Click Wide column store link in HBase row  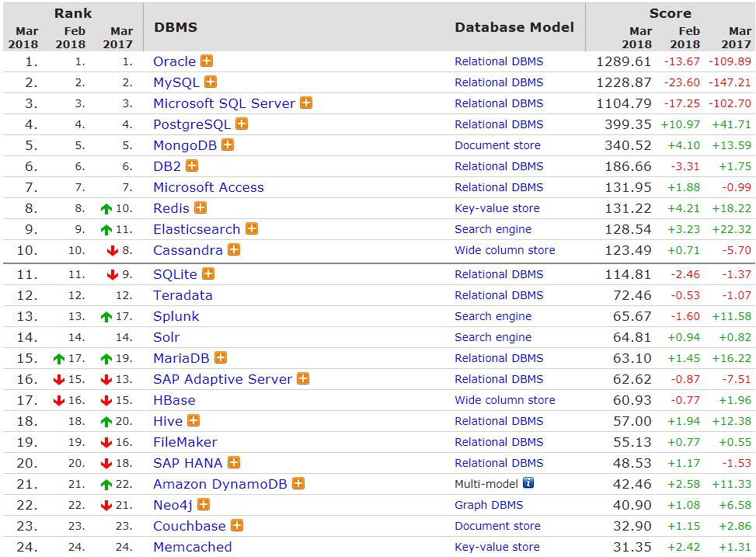coord(505,400)
